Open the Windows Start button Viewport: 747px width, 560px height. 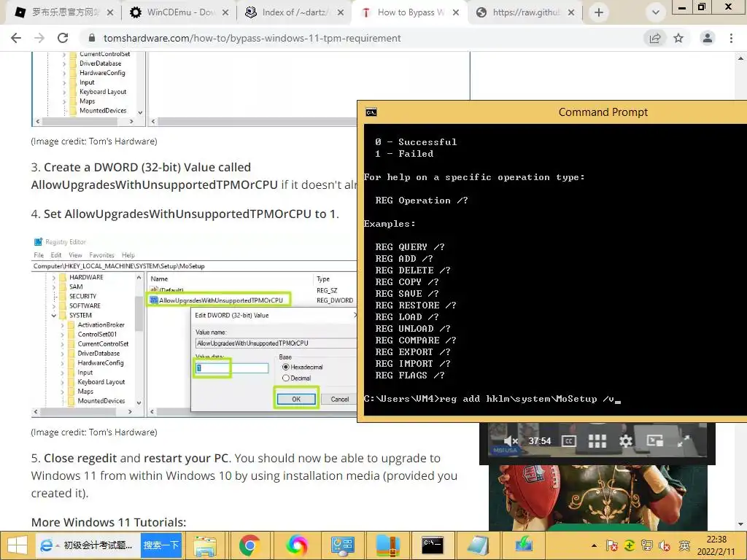pyautogui.click(x=18, y=545)
